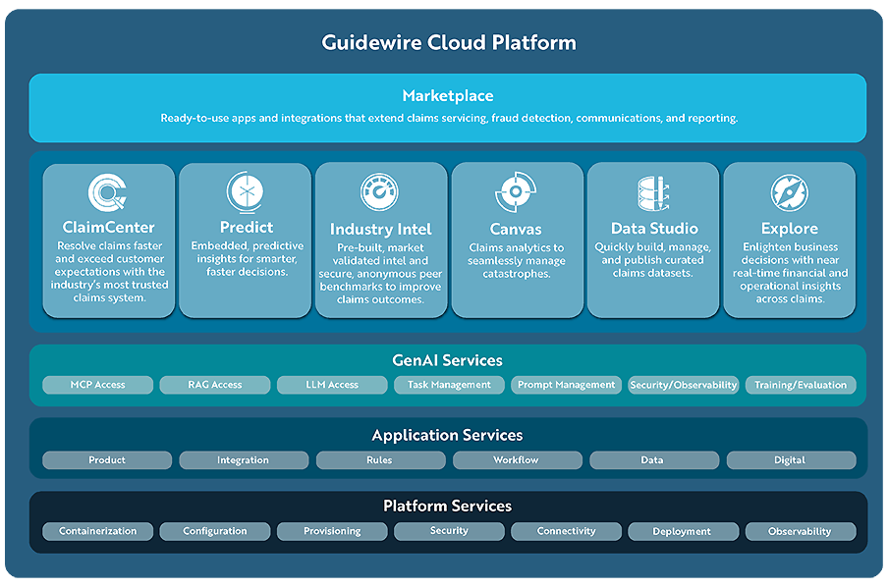Open the Deployment platform service pill
Screen dimensions: 888x588
pos(682,531)
